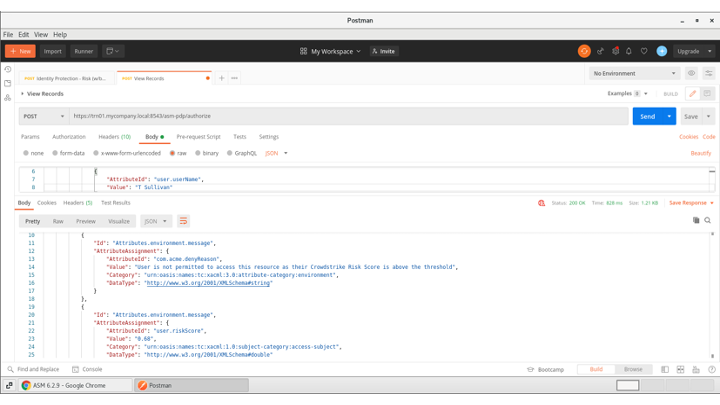Viewport: 720px width, 405px height.
Task: Choose the 'binary' body type
Action: [x=198, y=153]
